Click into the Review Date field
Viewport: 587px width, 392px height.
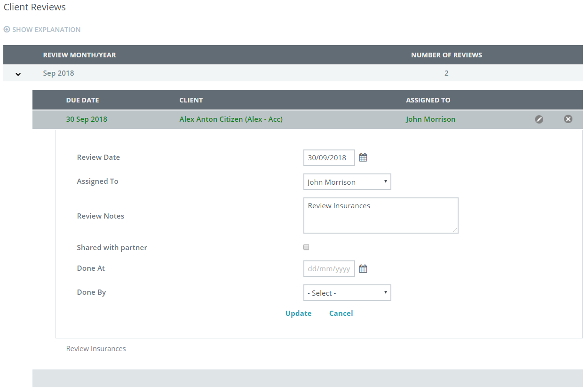click(329, 158)
